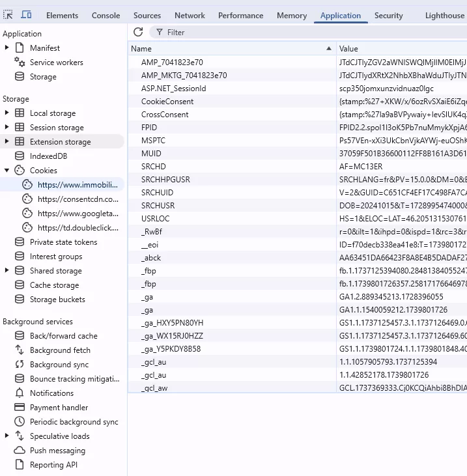The image size is (467, 476).
Task: Expand the Manifest tree node
Action: (x=7, y=48)
